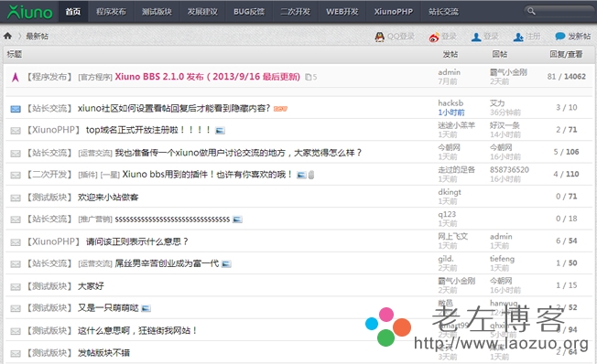Open the 最新帖 breadcrumb link
The width and height of the screenshot is (597, 364).
[x=37, y=37]
